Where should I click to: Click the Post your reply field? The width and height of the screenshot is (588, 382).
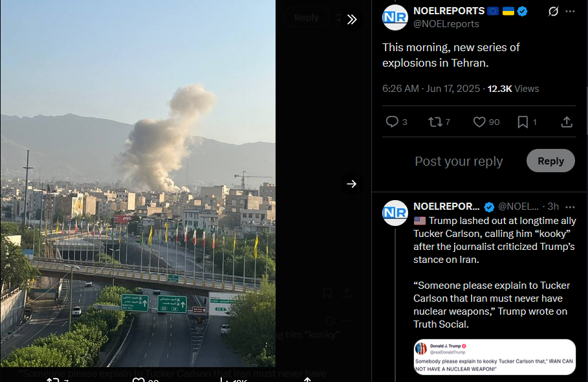[458, 161]
